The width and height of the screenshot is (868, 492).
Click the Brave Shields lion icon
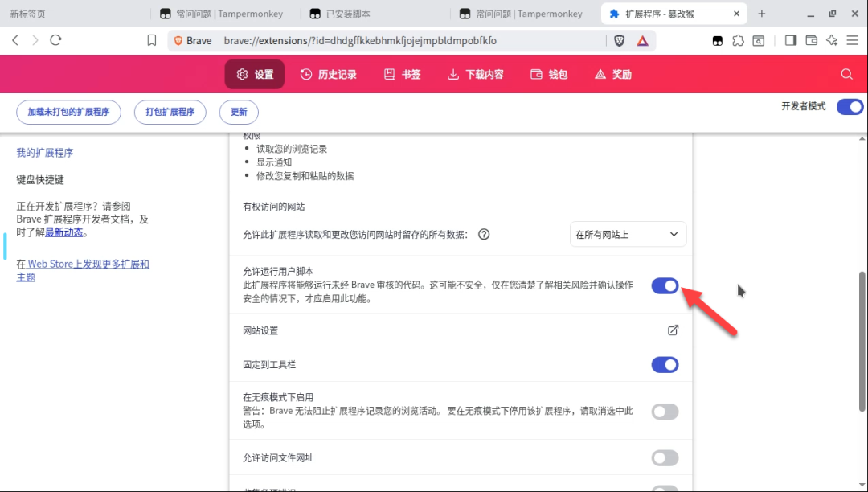tap(620, 40)
